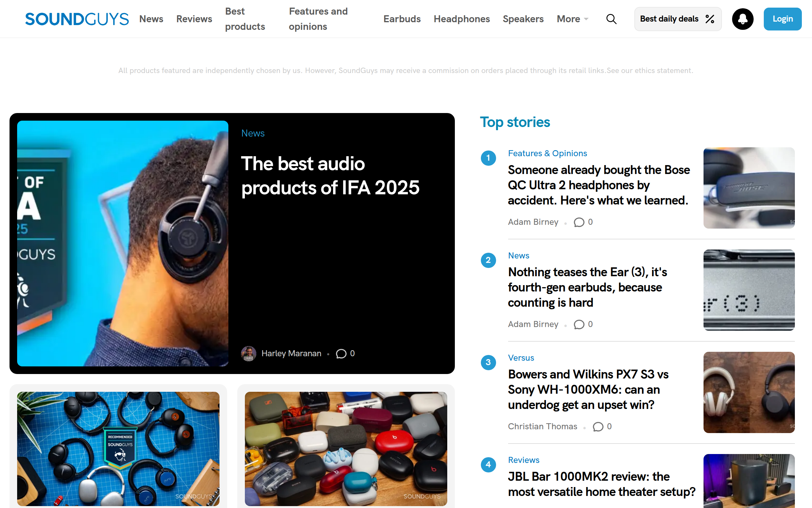Click News category above Nothing Ear story
The image size is (812, 508).
(x=519, y=256)
